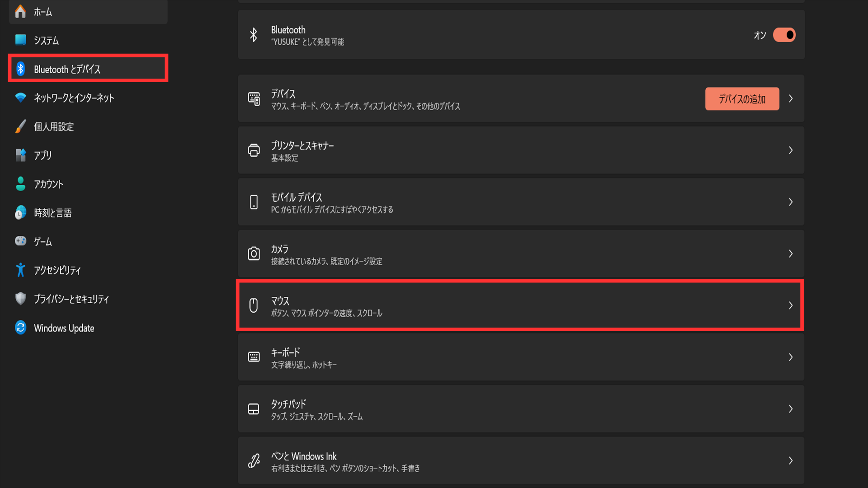
Task: Open ペンと Windows Ink settings
Action: [x=520, y=460]
